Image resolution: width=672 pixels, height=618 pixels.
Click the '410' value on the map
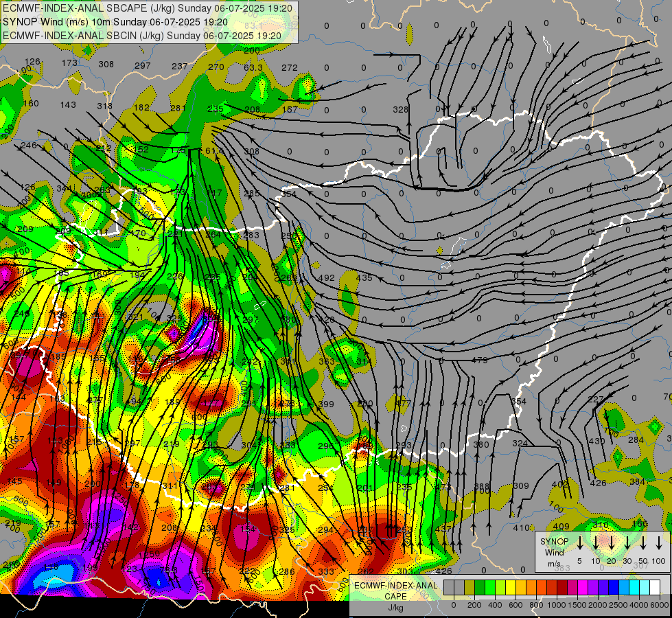521,527
